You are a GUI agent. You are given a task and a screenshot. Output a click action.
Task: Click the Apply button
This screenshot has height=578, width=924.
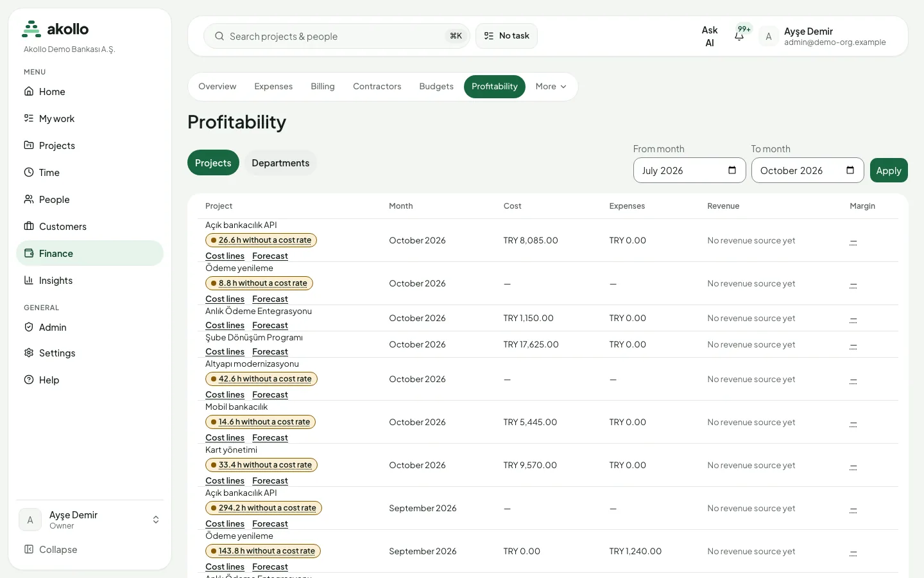[x=889, y=170]
